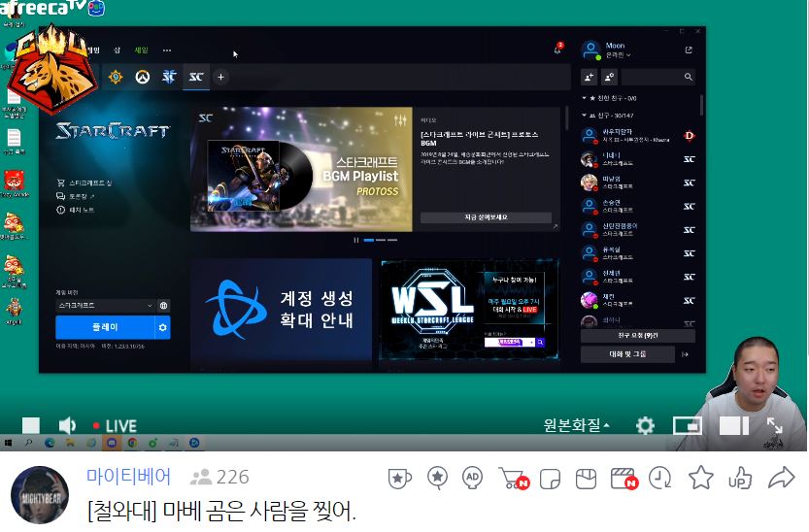Screen dimensions: 809x532
Task: Open game settings gear beside play button
Action: [x=162, y=327]
